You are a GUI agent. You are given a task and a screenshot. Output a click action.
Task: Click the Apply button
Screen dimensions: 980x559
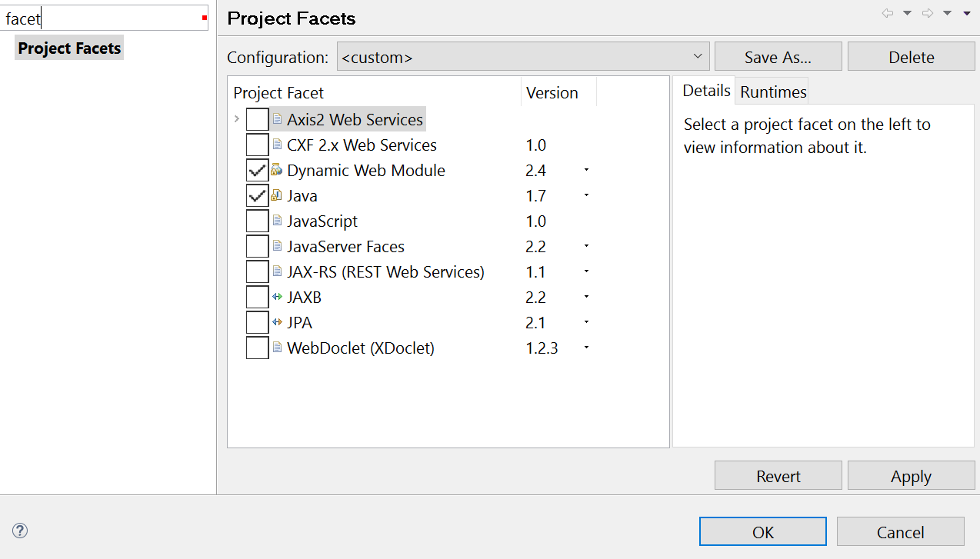(x=911, y=477)
